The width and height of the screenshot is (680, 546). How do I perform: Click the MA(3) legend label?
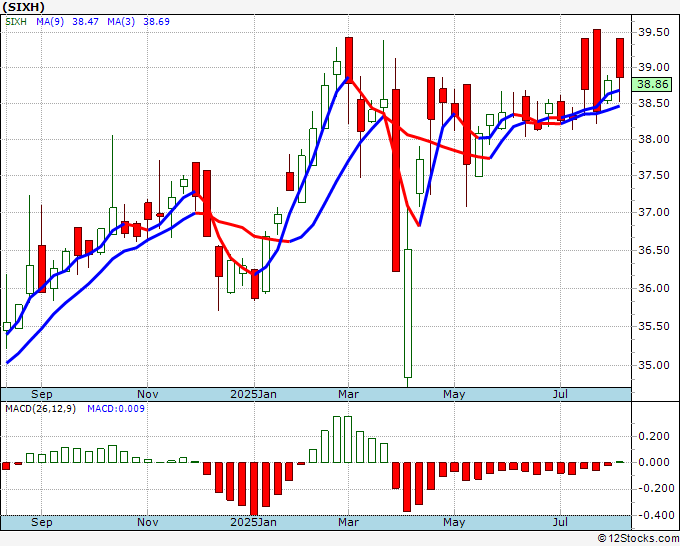click(121, 22)
